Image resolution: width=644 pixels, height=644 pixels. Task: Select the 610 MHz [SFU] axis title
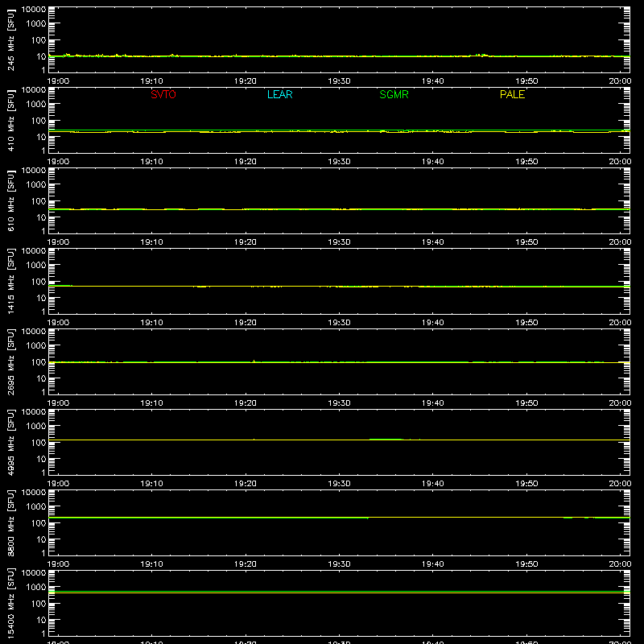10,200
